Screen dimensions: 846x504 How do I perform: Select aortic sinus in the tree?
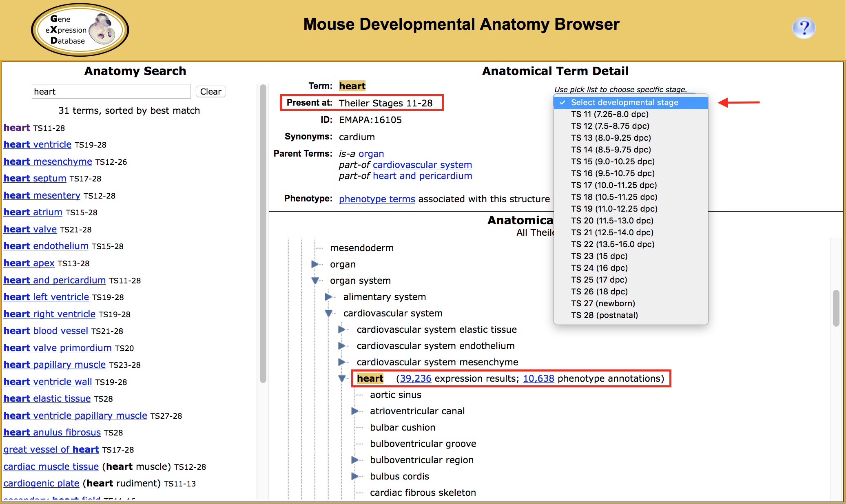click(x=395, y=395)
